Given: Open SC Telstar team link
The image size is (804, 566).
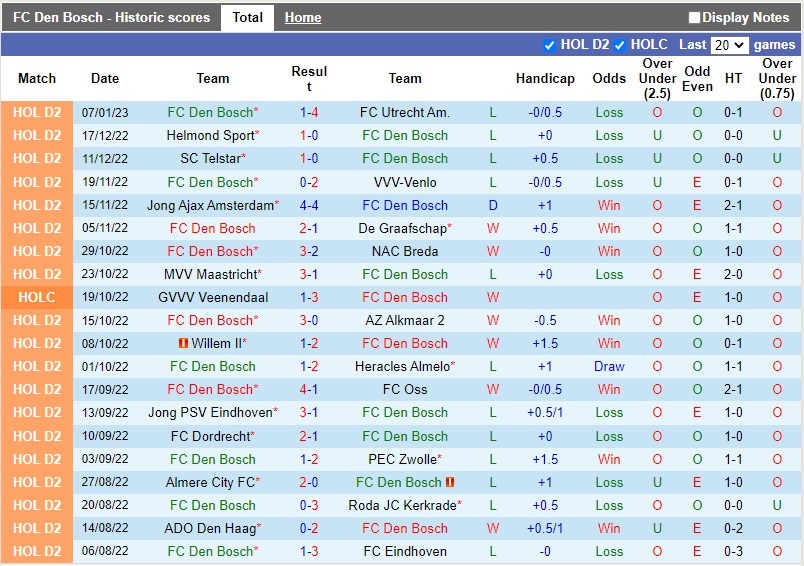Looking at the screenshot, I should (x=211, y=158).
